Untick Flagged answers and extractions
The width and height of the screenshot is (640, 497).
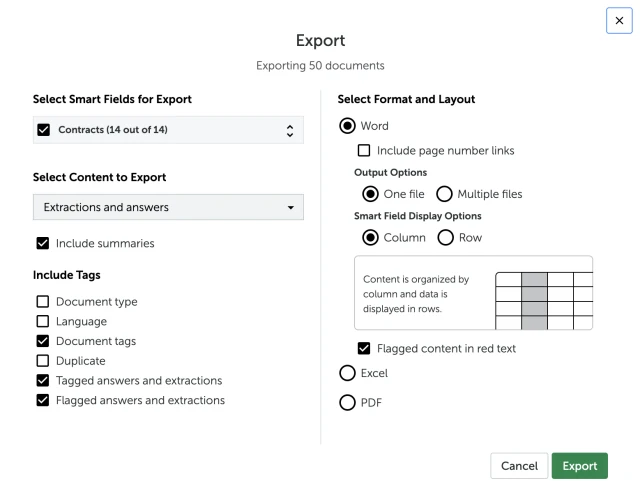point(42,400)
